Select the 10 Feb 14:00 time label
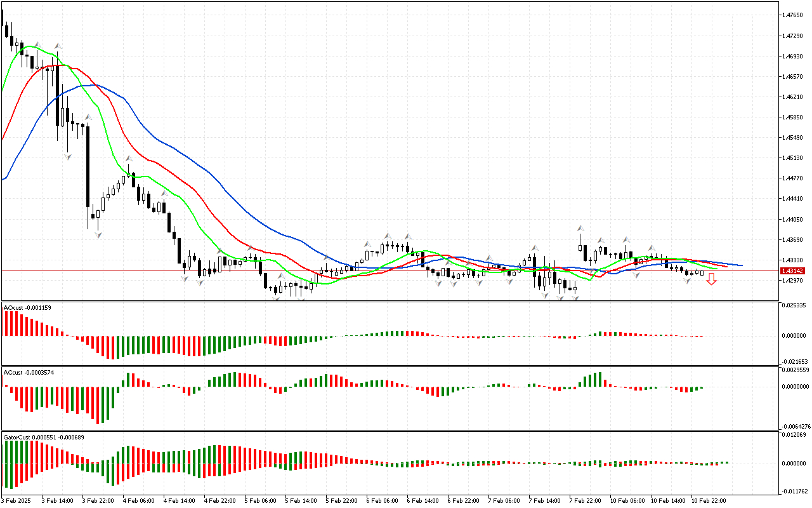Viewport: 812px width, 508px height. (668, 500)
